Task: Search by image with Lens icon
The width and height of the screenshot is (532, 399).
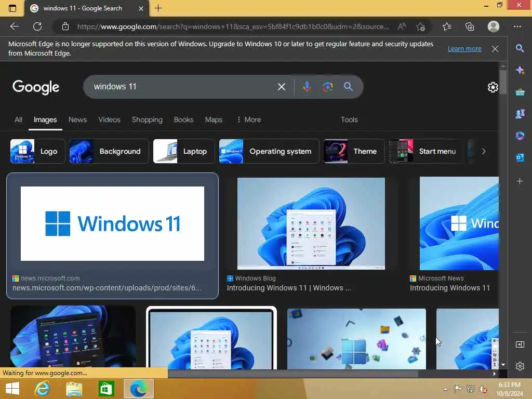Action: tap(327, 87)
